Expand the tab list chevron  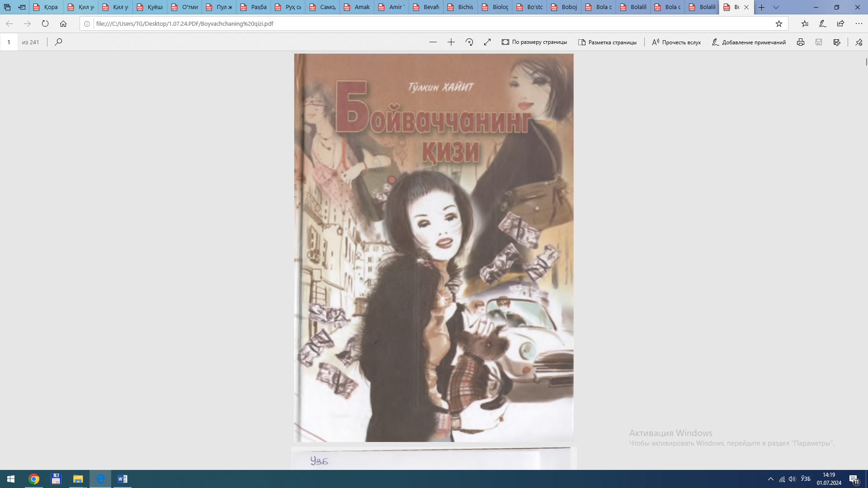tap(776, 7)
